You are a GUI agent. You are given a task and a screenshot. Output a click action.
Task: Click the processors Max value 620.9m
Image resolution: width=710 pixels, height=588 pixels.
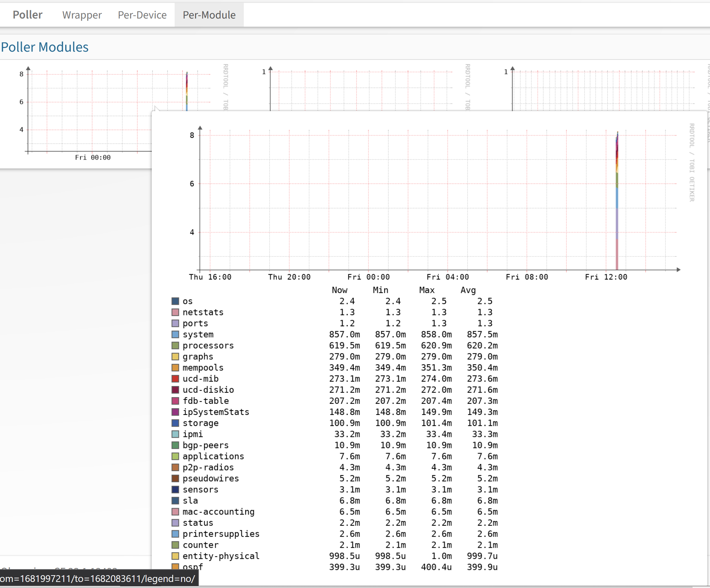436,345
